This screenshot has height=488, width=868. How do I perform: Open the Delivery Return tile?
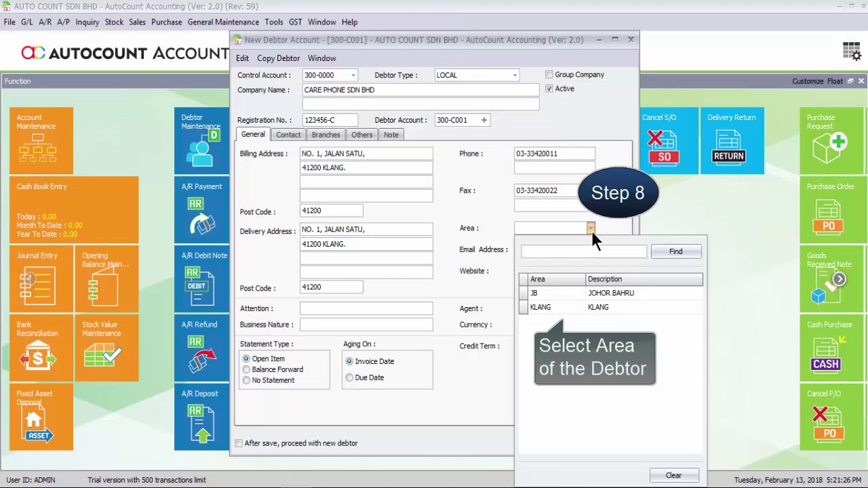[x=732, y=140]
